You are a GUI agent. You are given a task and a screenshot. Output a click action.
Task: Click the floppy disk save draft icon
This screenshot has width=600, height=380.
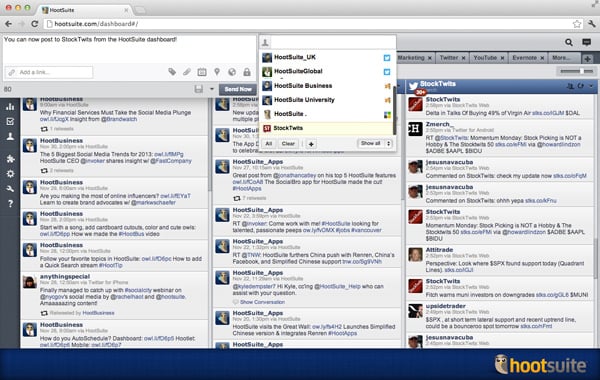pos(198,89)
